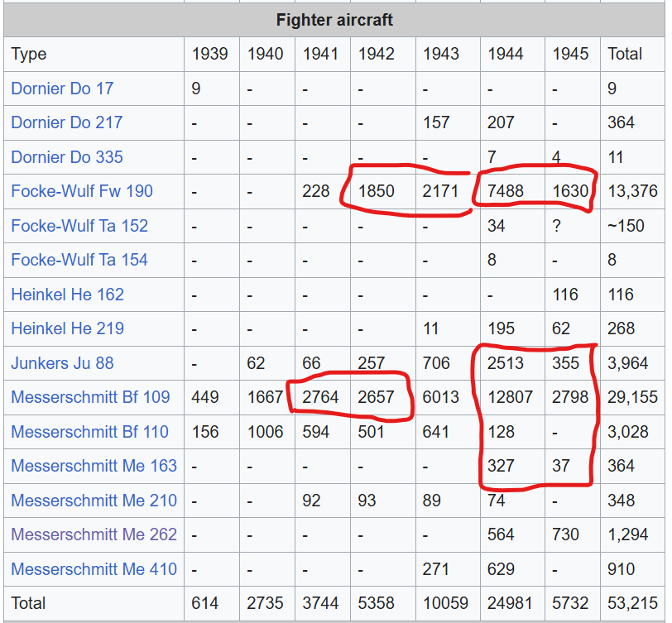Image resolution: width=672 pixels, height=623 pixels.
Task: Select the Me 262 cell 564
Action: click(512, 534)
